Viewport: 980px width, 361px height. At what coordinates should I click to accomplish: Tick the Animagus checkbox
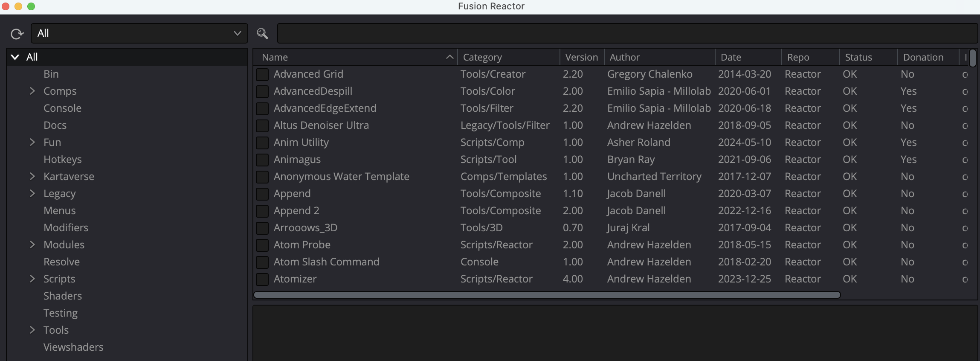tap(262, 160)
